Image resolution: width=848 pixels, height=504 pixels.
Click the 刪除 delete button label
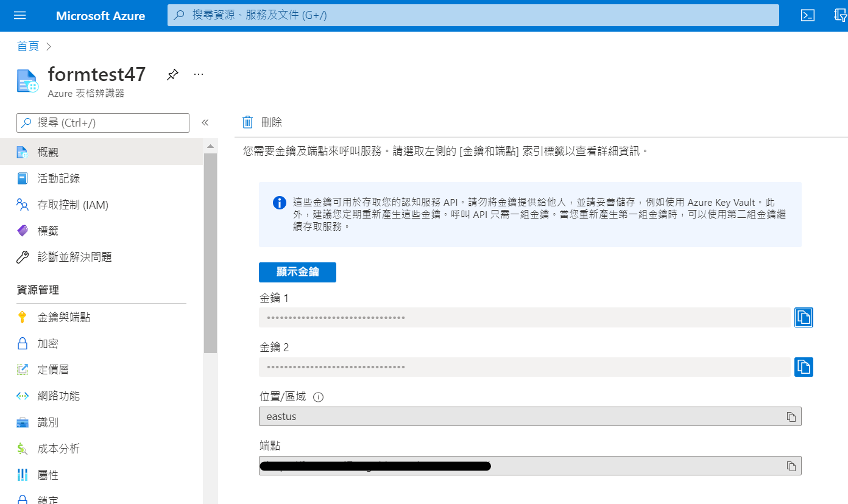[272, 122]
